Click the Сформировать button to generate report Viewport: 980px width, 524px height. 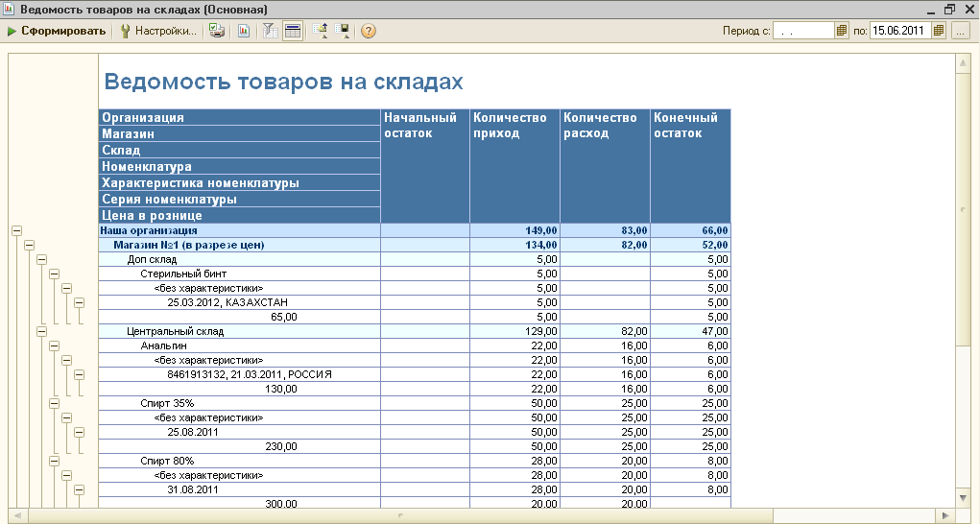57,31
